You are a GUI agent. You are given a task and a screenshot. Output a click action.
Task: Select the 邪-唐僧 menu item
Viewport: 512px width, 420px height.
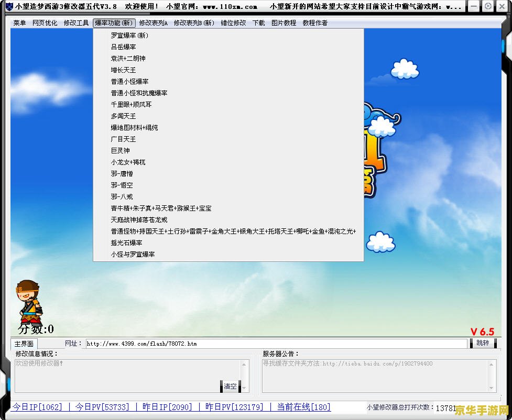click(228, 174)
